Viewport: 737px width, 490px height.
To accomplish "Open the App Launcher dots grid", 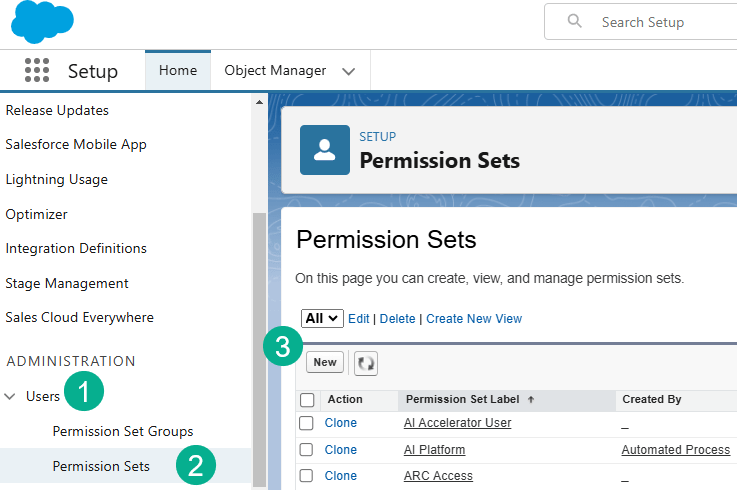I will 37,70.
